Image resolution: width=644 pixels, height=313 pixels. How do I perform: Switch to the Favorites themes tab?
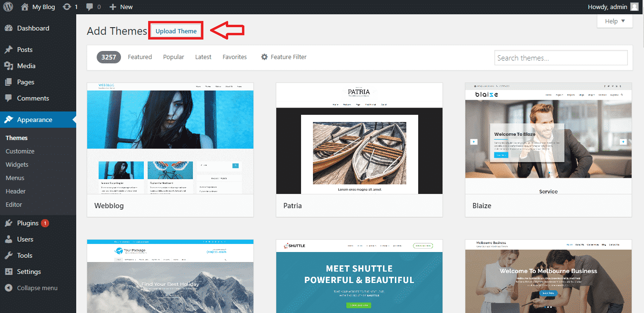tap(235, 57)
